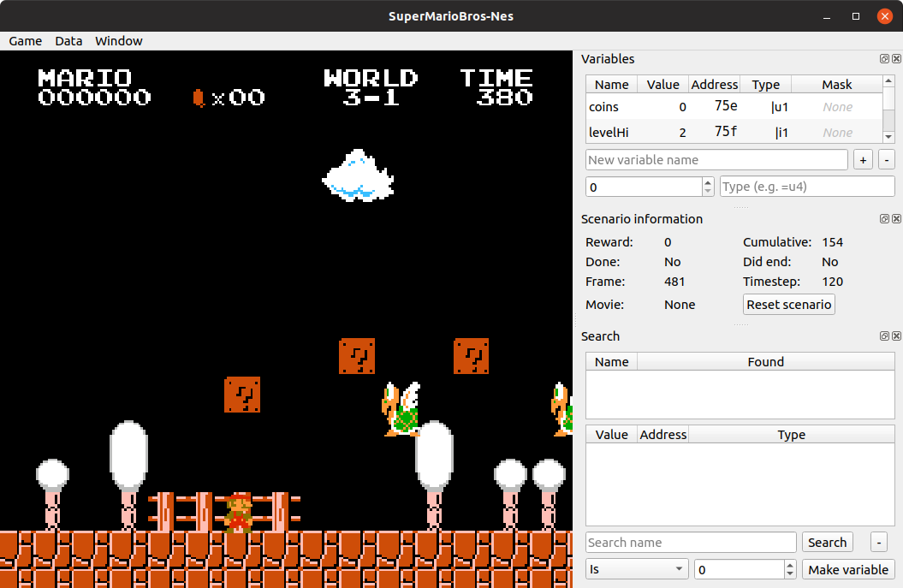Click the Found column header in Search
The width and height of the screenshot is (903, 588).
(765, 362)
